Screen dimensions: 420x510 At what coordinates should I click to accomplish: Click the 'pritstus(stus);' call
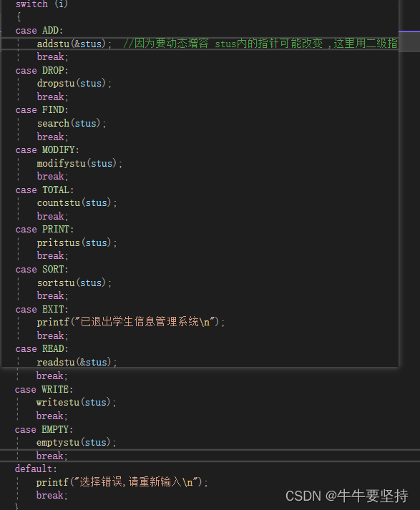[x=77, y=243]
